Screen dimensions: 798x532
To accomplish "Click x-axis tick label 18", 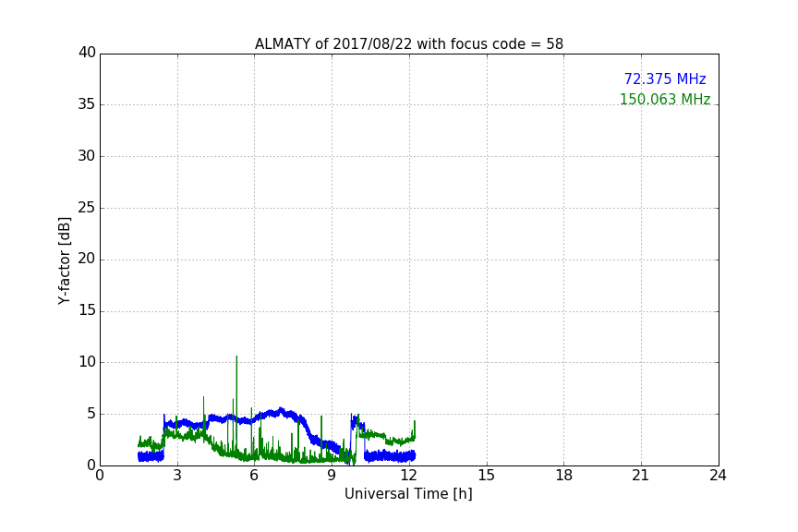I will pyautogui.click(x=564, y=476).
